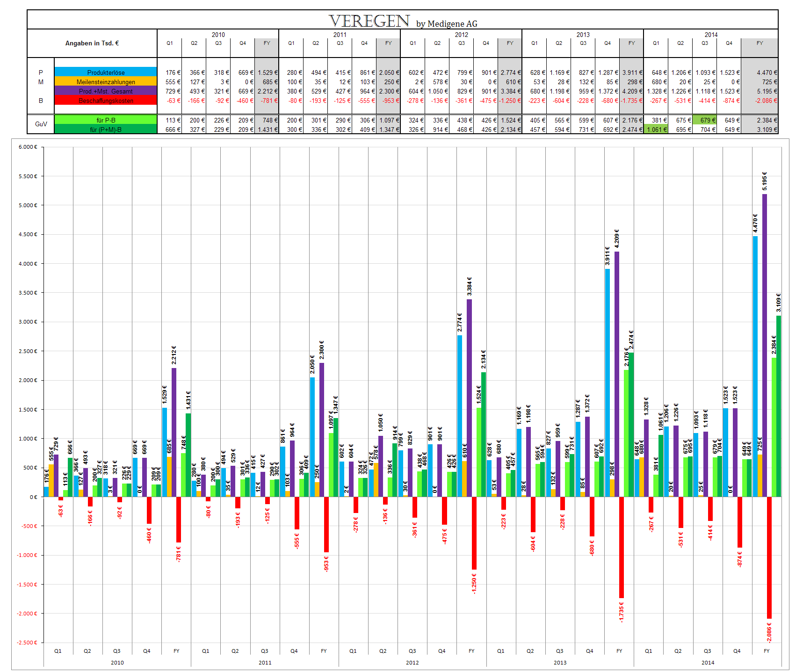Select table cell '2.774 €' for FY 2012

pos(511,72)
